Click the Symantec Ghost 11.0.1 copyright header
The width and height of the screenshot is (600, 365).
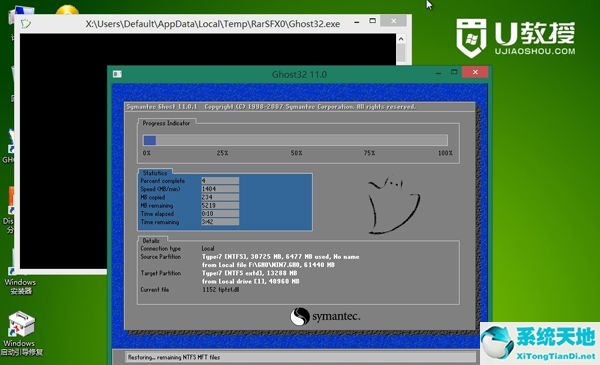click(x=271, y=107)
